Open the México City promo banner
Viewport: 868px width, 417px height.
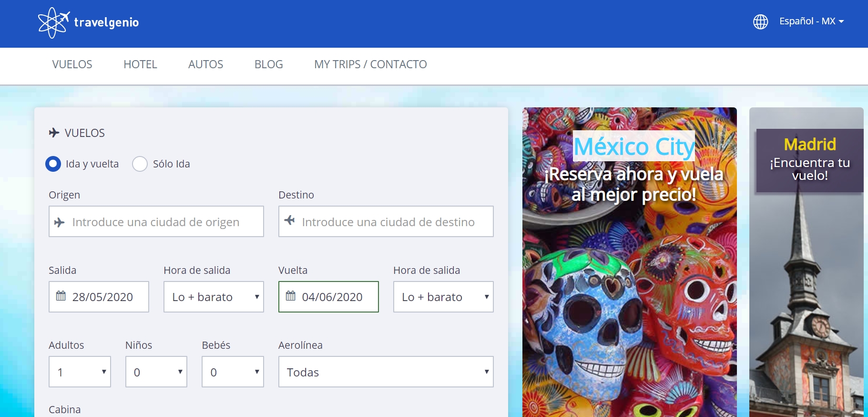pos(630,262)
